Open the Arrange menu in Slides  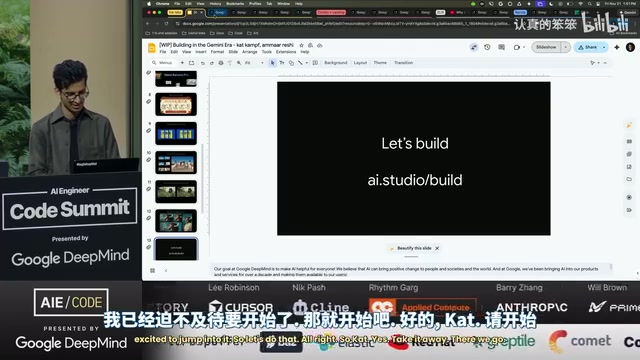pos(249,52)
